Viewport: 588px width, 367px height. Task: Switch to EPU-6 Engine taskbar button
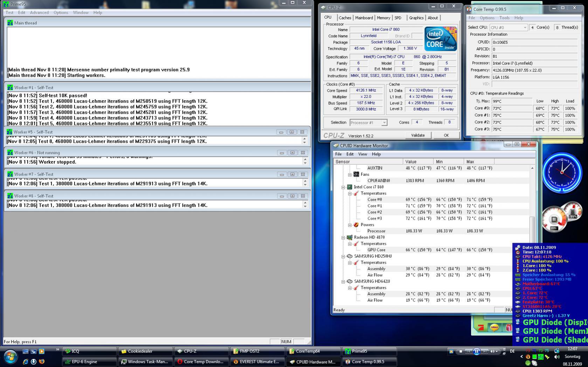[89, 362]
